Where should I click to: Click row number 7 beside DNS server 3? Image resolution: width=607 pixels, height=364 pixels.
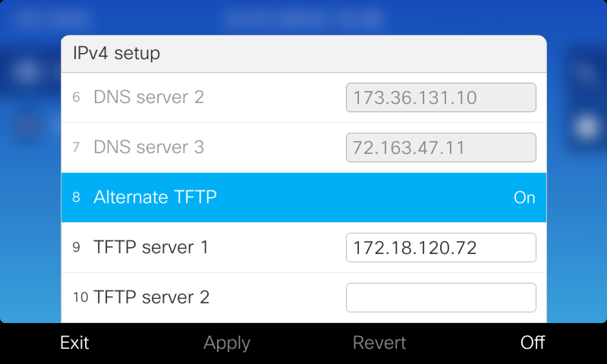(x=77, y=147)
